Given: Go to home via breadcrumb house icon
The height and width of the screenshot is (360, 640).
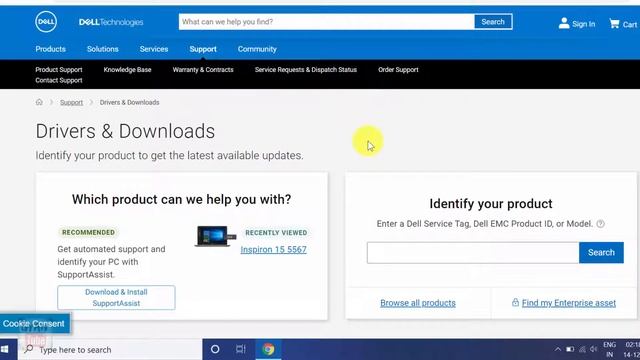Looking at the screenshot, I should click(x=39, y=102).
